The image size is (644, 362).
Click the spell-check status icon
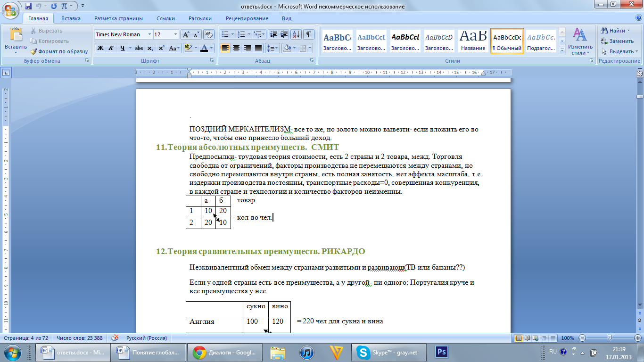coord(115,338)
